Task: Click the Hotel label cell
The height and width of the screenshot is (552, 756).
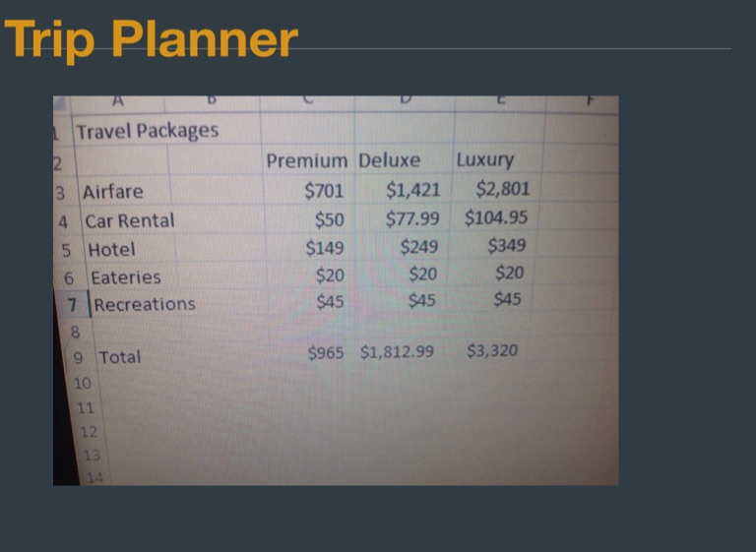Action: 111,249
